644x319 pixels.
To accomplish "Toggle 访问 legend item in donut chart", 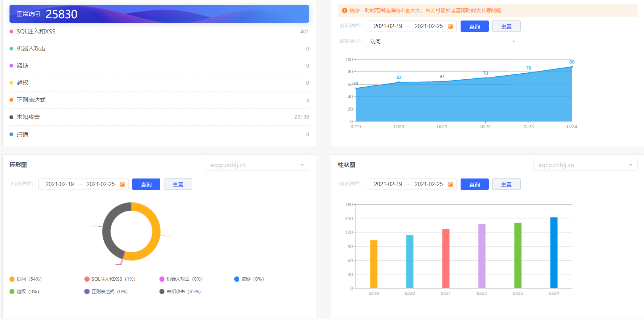I will click(26, 279).
